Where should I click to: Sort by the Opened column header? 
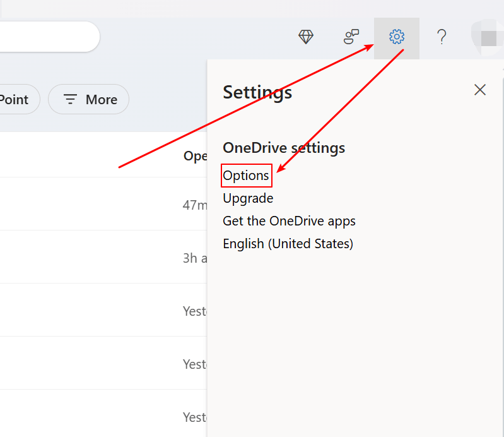[195, 156]
